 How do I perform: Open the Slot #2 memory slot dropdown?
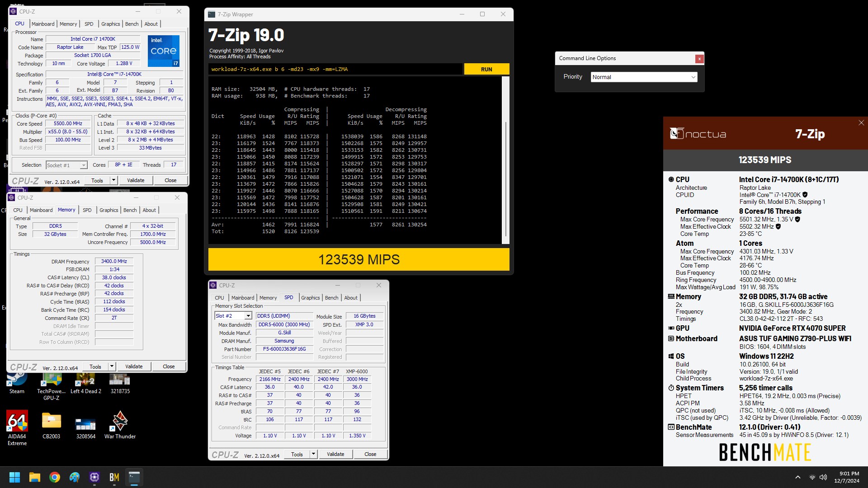point(233,316)
